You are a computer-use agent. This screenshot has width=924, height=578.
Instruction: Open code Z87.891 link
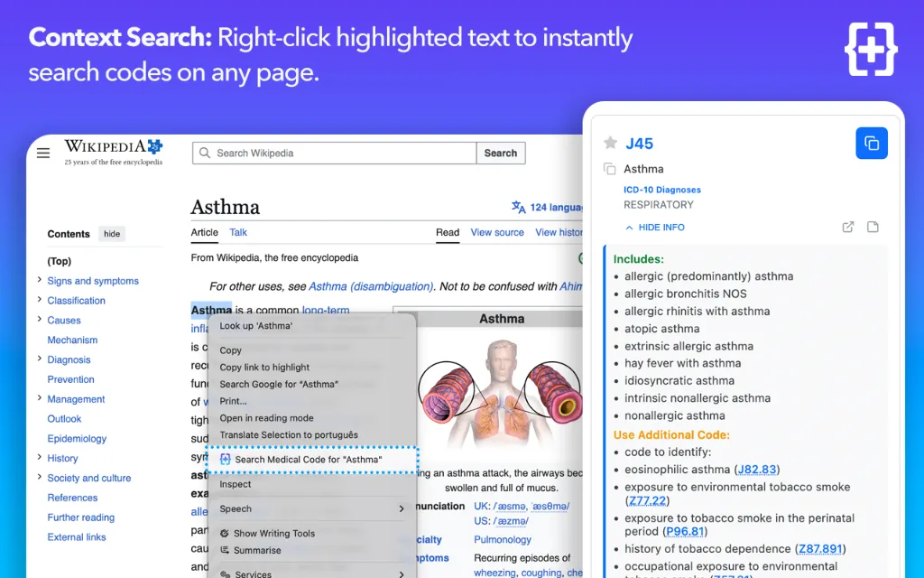(819, 548)
